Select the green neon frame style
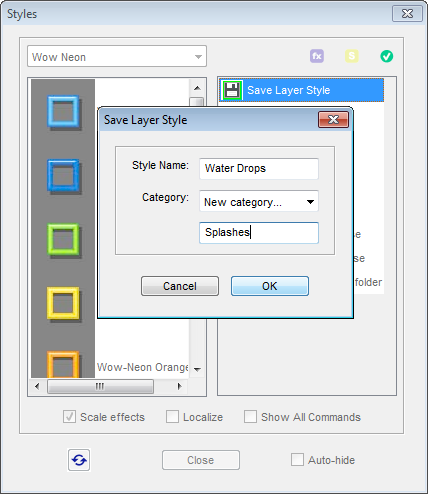Image resolution: width=428 pixels, height=494 pixels. point(63,240)
